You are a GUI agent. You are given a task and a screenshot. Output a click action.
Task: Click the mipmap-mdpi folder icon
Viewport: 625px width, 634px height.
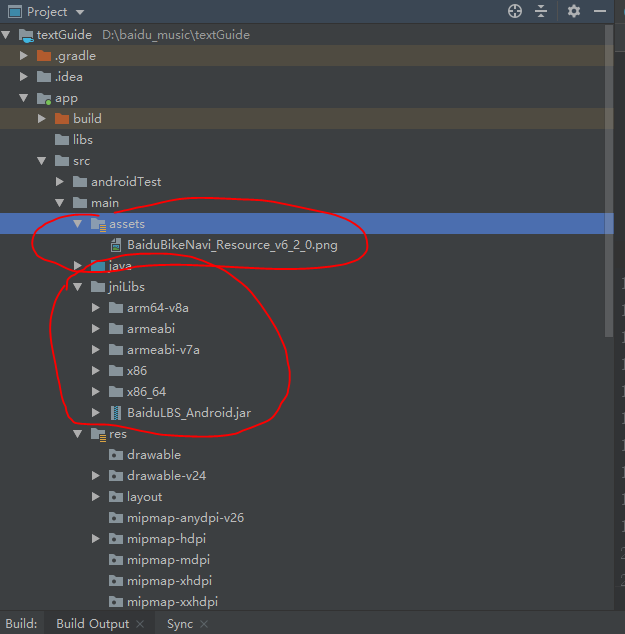click(116, 560)
